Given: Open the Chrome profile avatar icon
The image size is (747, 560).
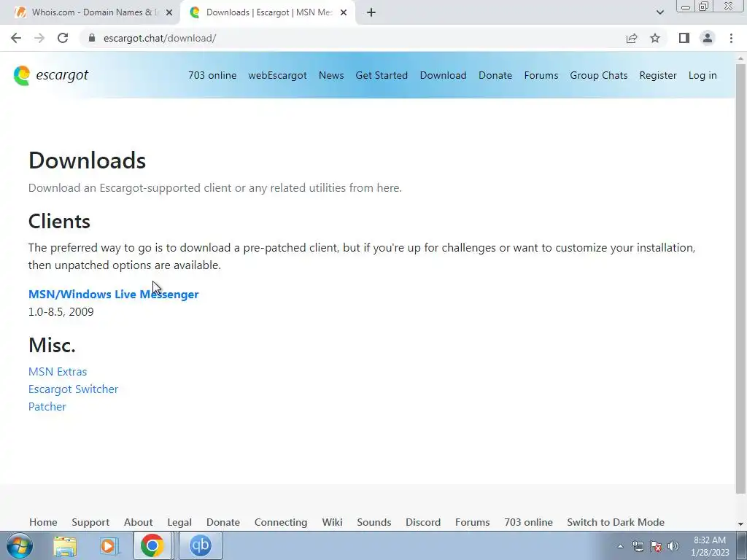Looking at the screenshot, I should [x=708, y=38].
